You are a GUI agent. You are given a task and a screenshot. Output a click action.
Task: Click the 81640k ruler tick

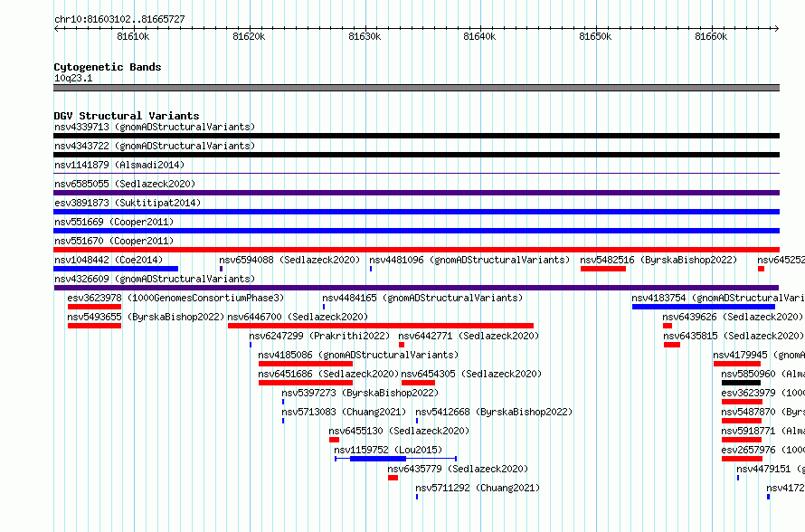[x=479, y=36]
